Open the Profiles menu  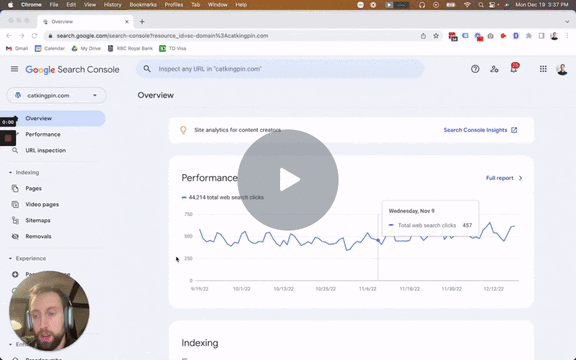174,5
